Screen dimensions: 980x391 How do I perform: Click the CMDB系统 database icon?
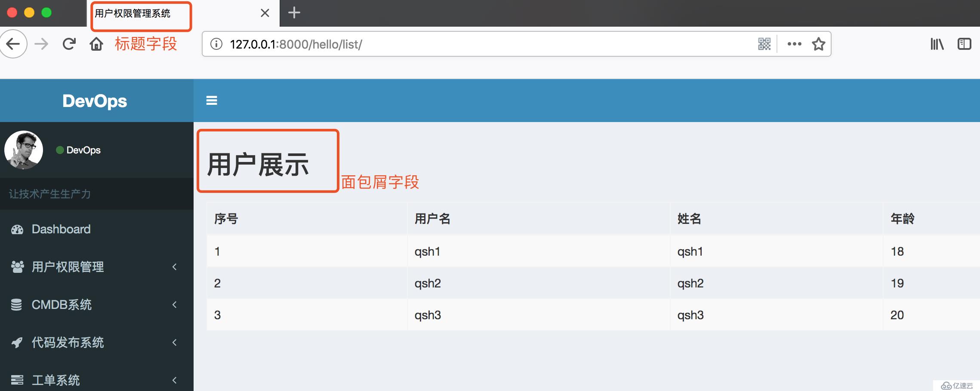(x=16, y=305)
